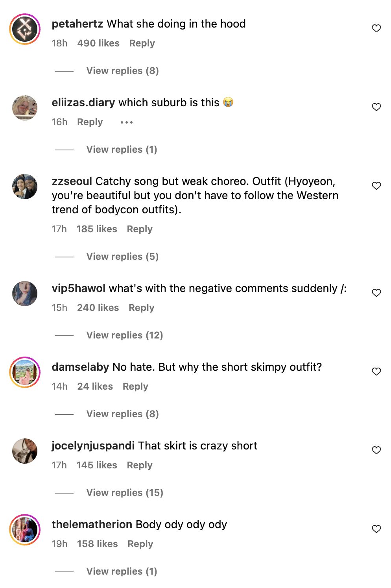The width and height of the screenshot is (391, 588).
Task: Open more options on eliizas.diary's comment
Action: (x=126, y=122)
